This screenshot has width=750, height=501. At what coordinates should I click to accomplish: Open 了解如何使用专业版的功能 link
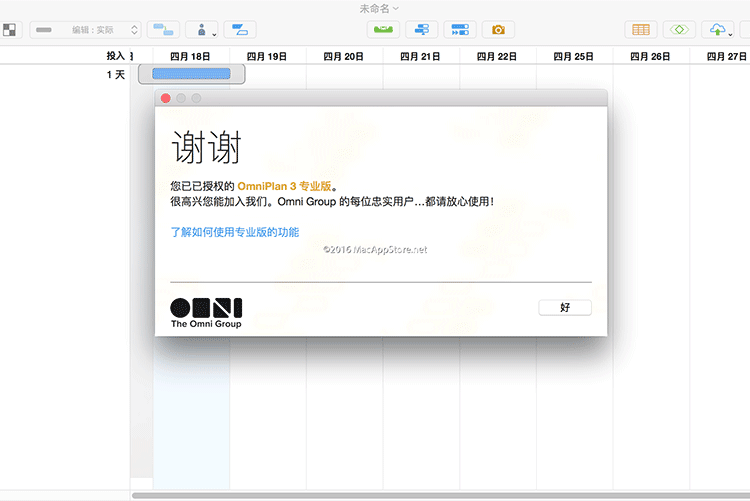tap(234, 232)
